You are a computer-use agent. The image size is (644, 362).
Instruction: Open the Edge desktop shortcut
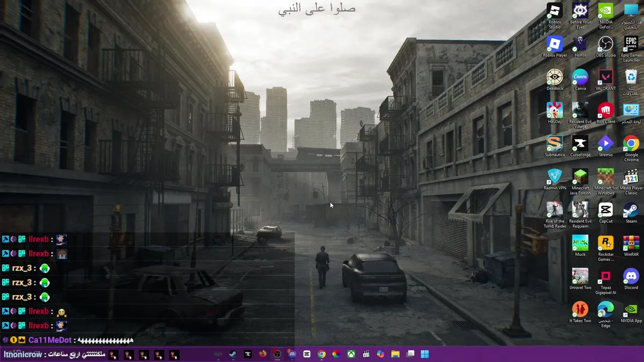(606, 315)
